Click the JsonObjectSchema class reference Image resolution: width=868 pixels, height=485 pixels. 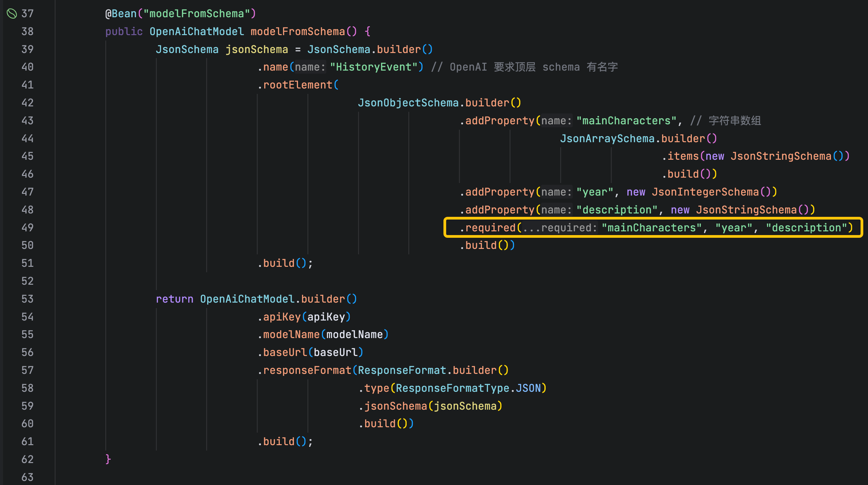click(x=408, y=103)
